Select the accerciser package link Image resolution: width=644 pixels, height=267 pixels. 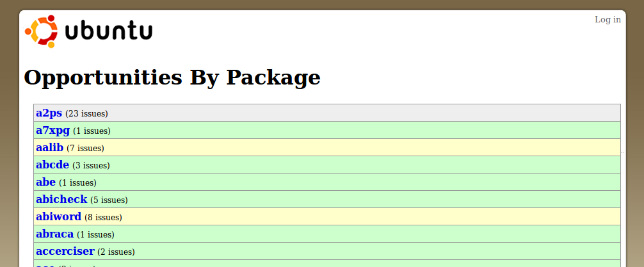tap(65, 251)
